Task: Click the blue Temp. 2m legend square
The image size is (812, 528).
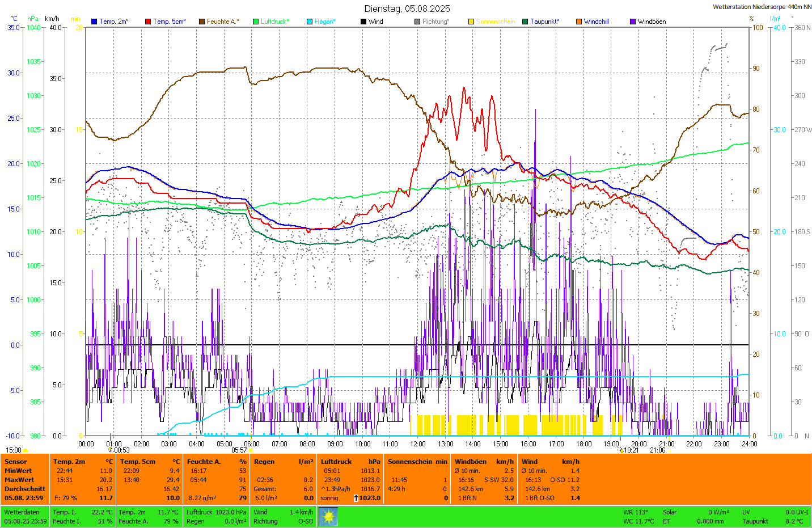Action: (94, 22)
